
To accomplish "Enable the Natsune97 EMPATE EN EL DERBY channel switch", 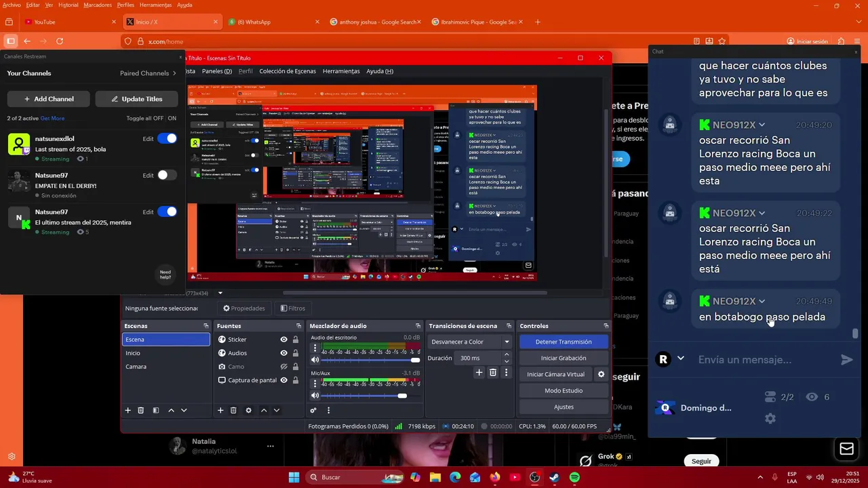I will tap(167, 175).
